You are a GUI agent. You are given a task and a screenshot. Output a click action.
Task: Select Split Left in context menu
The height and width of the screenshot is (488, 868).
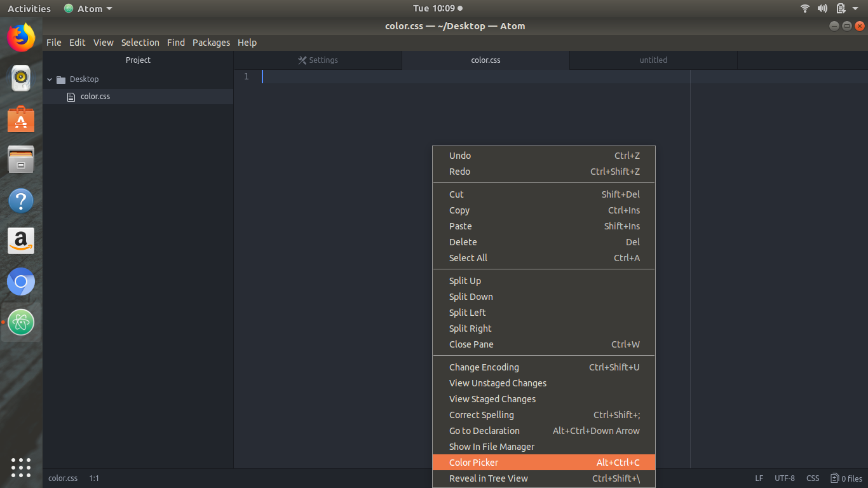(x=544, y=313)
